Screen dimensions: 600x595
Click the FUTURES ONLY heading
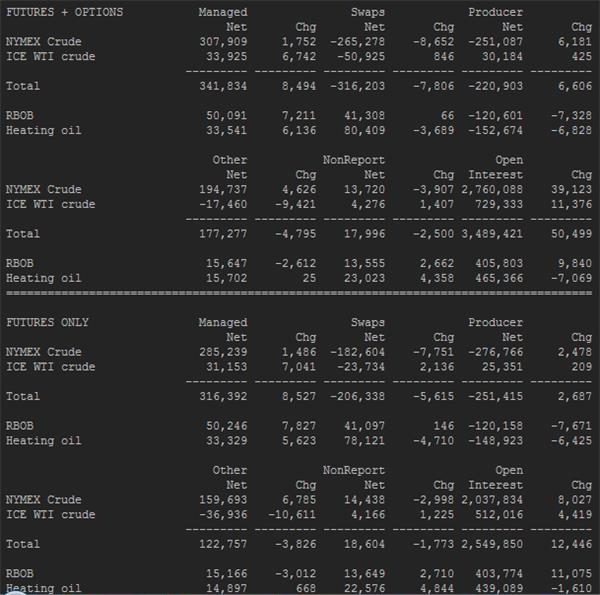pos(47,323)
